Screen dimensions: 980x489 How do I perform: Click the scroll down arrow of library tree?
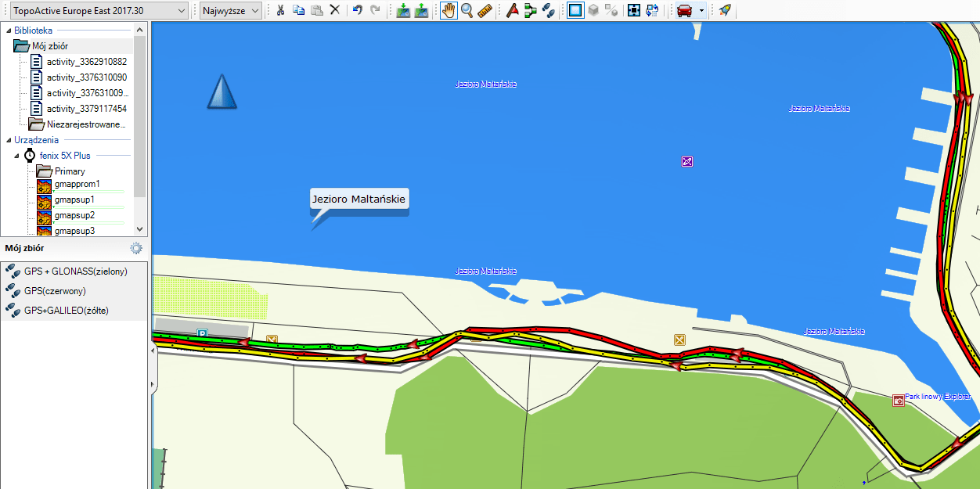coord(140,229)
